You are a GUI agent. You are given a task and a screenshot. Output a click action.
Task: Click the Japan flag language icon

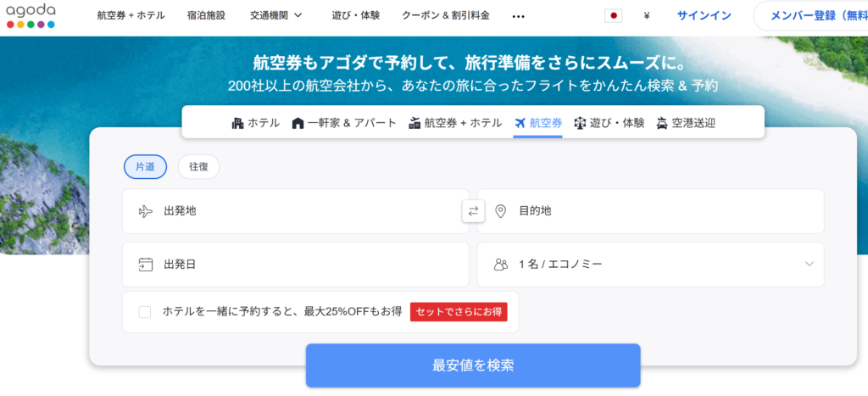coord(614,16)
